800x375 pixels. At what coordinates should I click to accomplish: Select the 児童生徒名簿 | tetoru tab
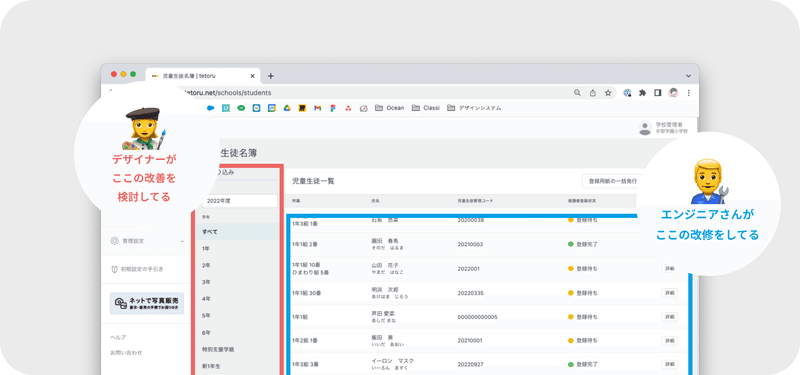coord(203,76)
